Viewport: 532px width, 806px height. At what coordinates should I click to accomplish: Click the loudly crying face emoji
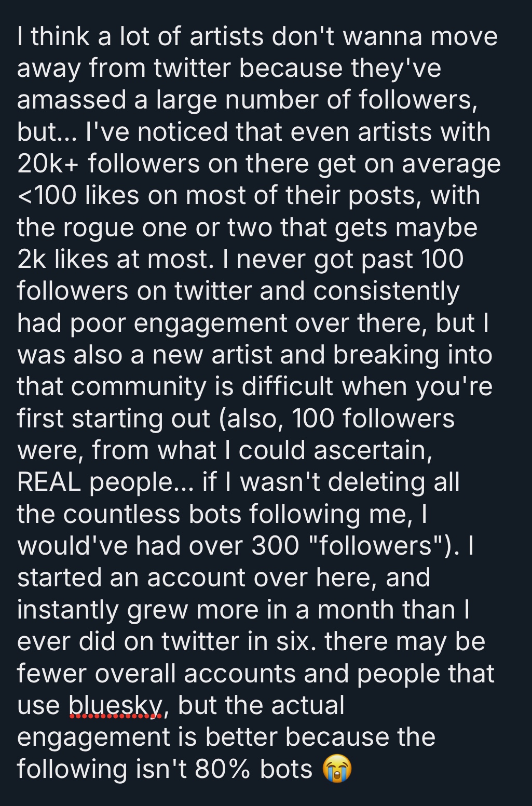(337, 769)
